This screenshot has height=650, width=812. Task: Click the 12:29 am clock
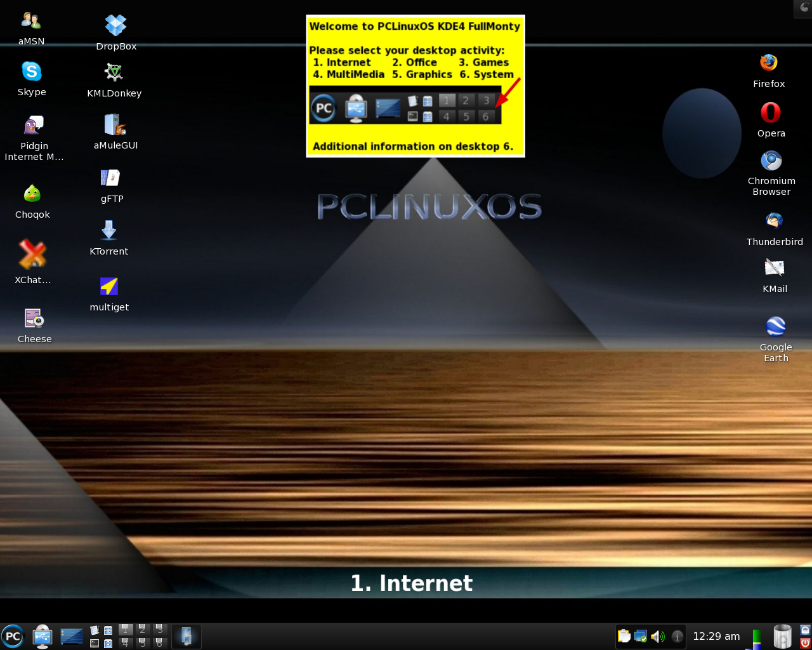716,636
